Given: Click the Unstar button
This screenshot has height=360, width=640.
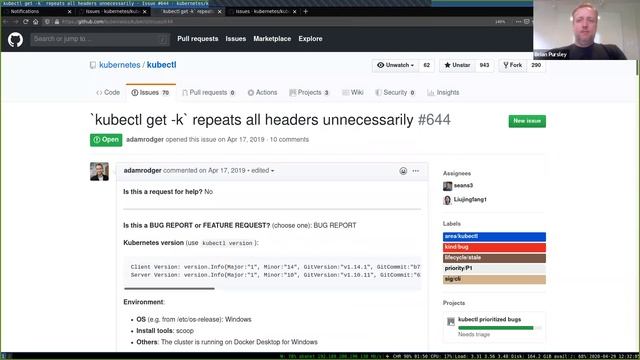Looking at the screenshot, I should pos(457,65).
